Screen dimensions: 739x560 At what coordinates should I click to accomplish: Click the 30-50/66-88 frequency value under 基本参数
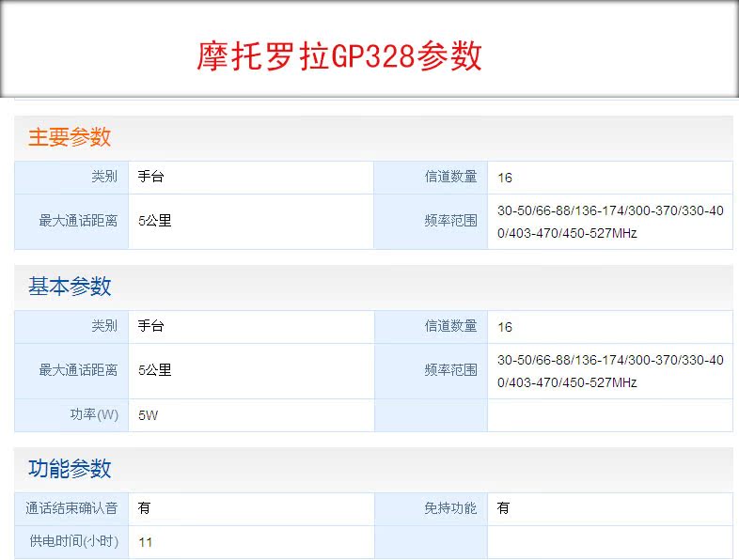pyautogui.click(x=610, y=371)
